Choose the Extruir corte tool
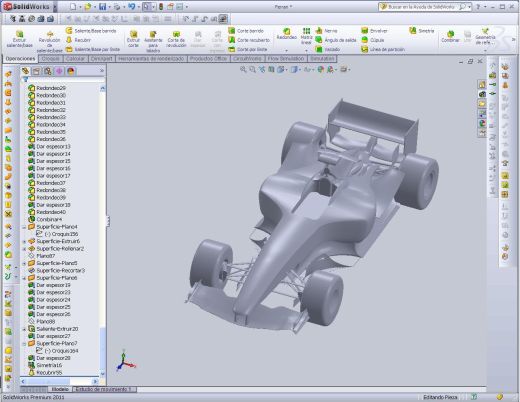 pos(133,39)
